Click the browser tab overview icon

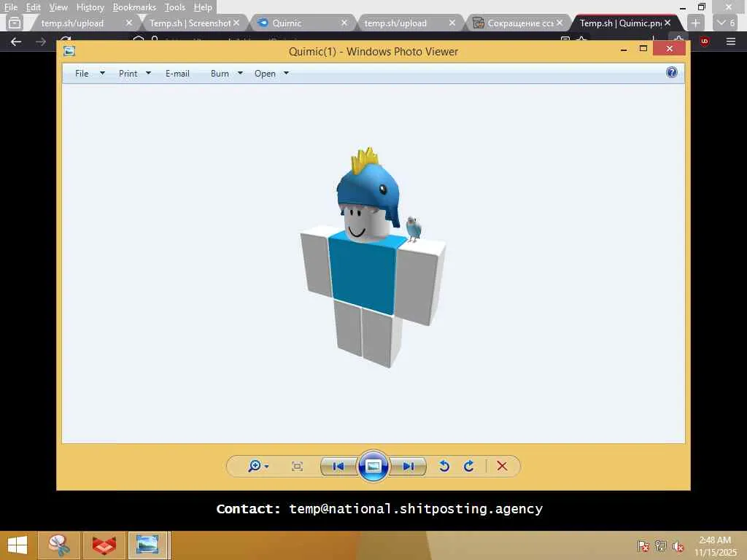click(15, 23)
